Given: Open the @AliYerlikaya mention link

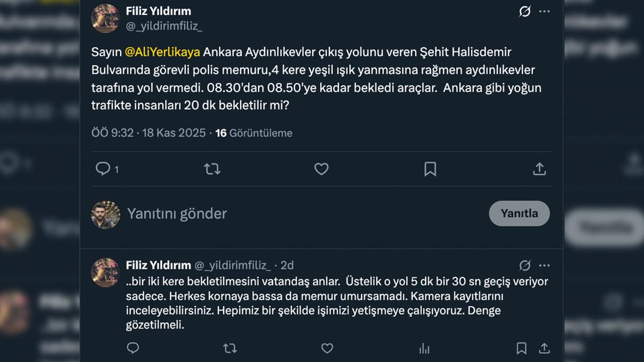Looking at the screenshot, I should click(163, 52).
